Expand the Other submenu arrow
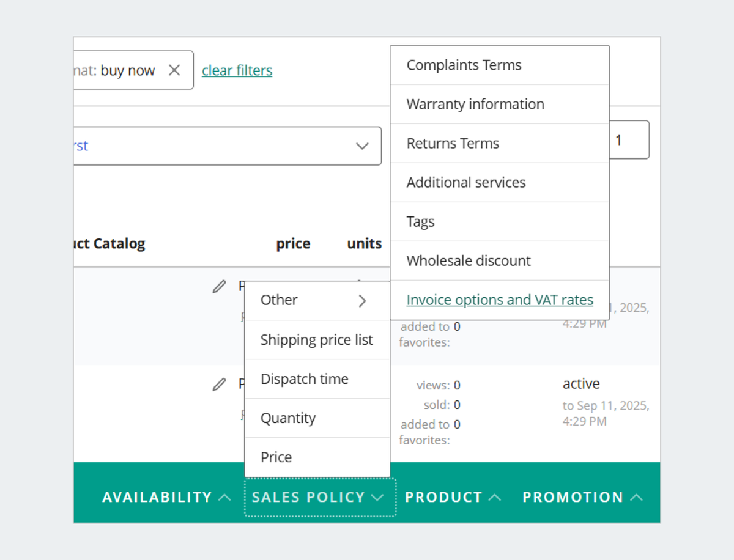Screen dimensions: 734x560 click(362, 300)
